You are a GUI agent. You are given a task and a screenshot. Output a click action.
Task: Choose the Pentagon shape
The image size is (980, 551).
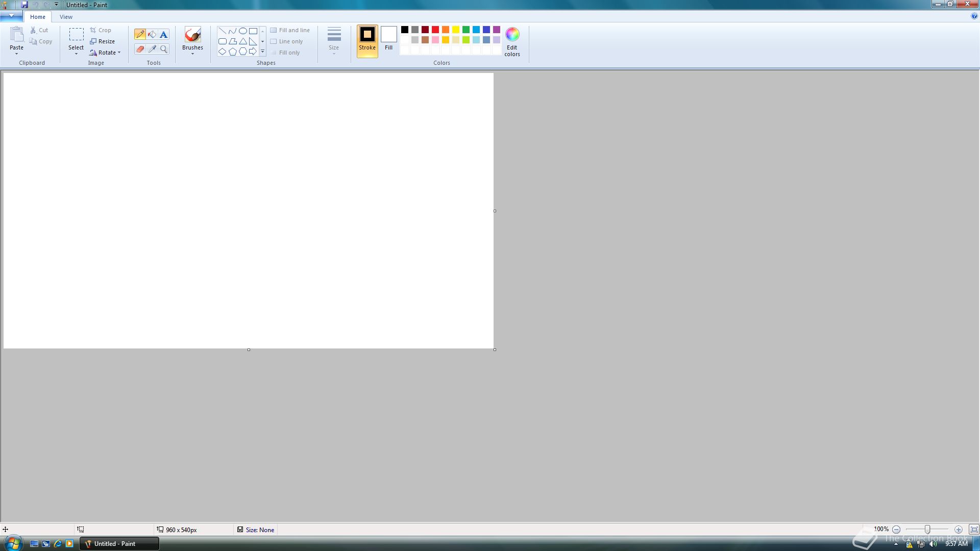coord(233,52)
